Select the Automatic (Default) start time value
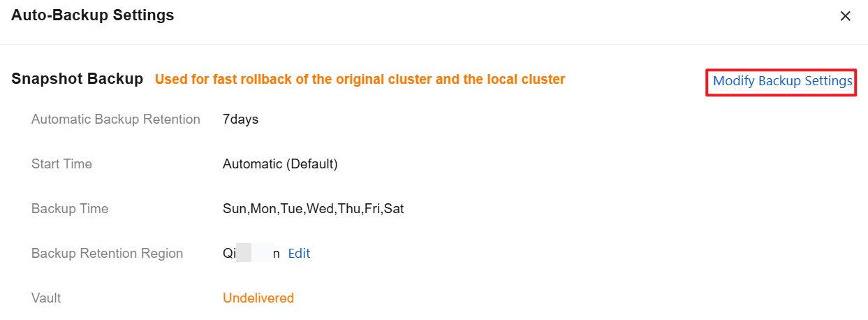The image size is (868, 320). point(280,164)
